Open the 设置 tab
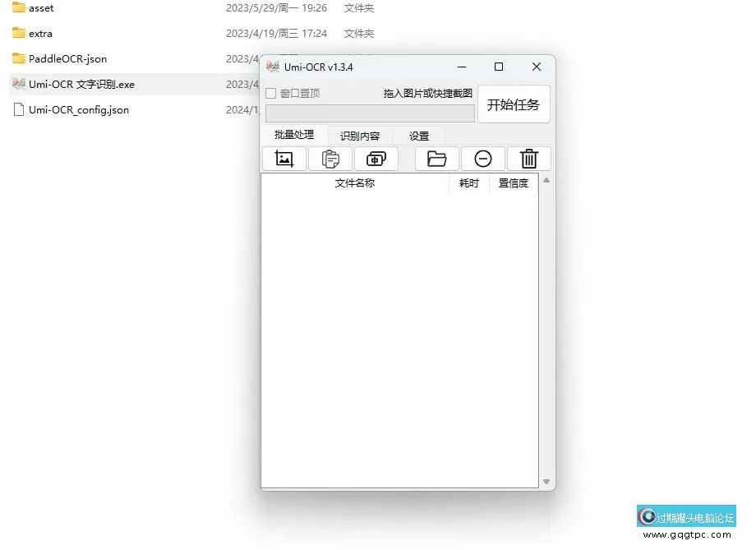 click(x=417, y=135)
